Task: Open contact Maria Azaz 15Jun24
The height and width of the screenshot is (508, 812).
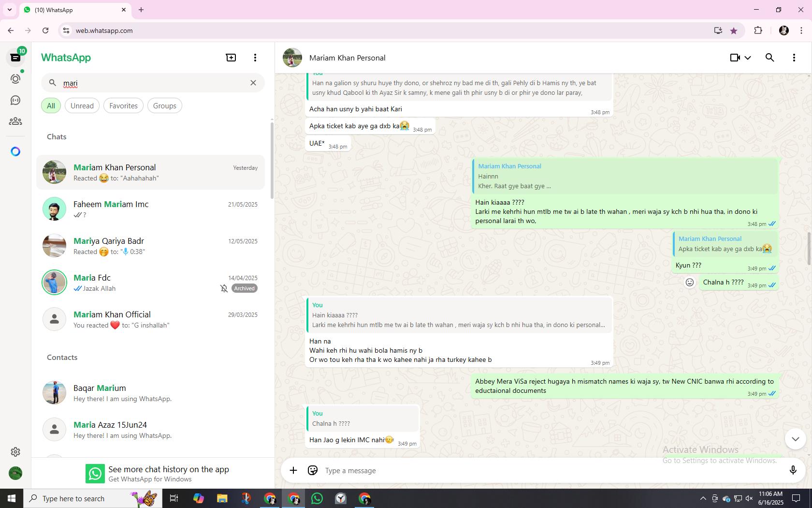Action: [151, 430]
